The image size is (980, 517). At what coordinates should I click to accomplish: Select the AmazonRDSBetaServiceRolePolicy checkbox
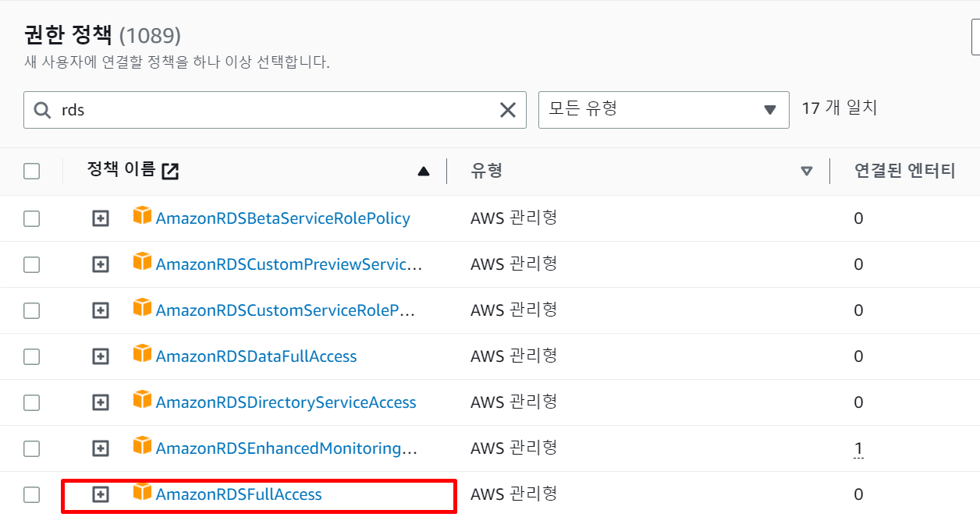[x=31, y=219]
